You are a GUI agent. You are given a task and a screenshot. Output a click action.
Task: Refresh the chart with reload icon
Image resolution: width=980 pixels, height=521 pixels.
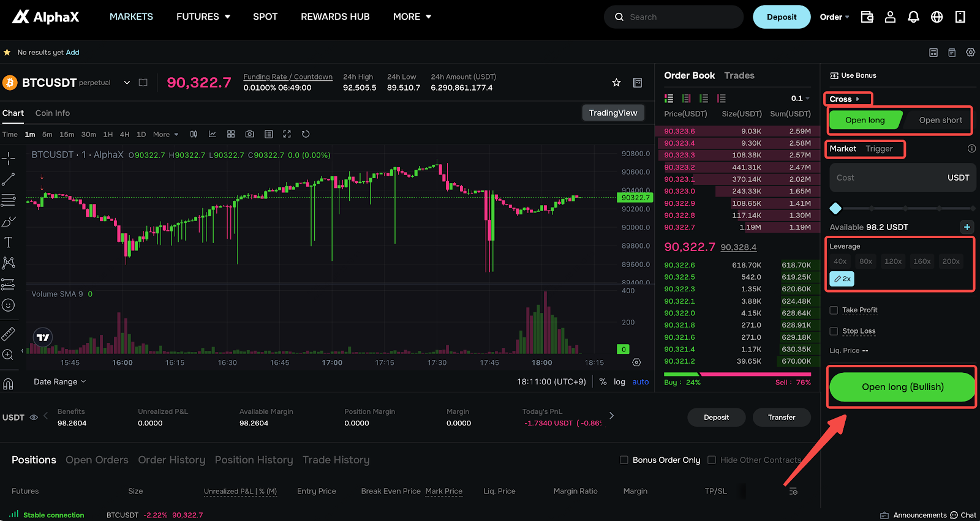tap(306, 134)
